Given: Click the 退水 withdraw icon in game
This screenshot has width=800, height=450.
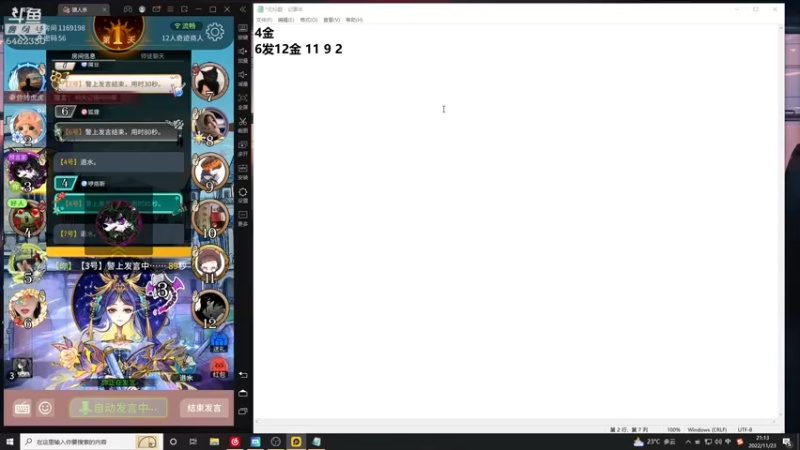Looking at the screenshot, I should [186, 371].
